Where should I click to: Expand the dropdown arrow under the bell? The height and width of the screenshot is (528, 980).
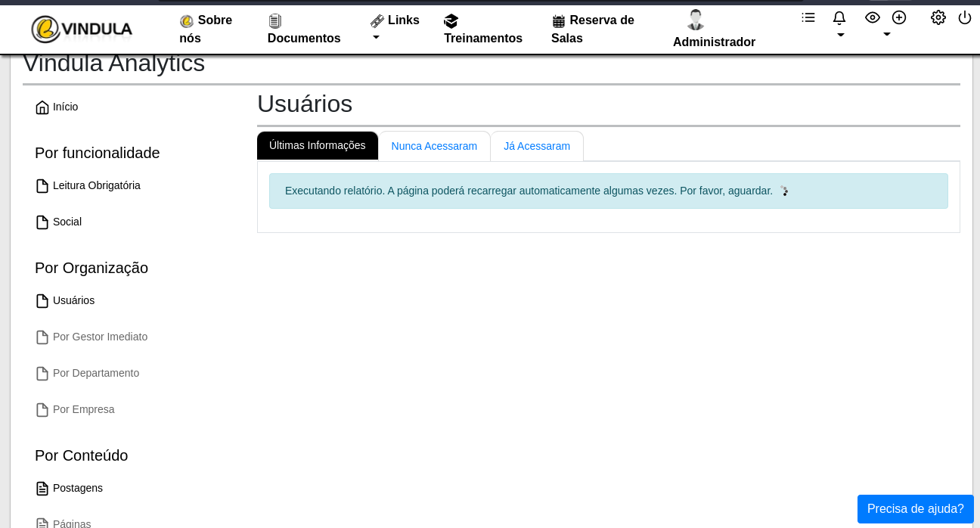(840, 35)
